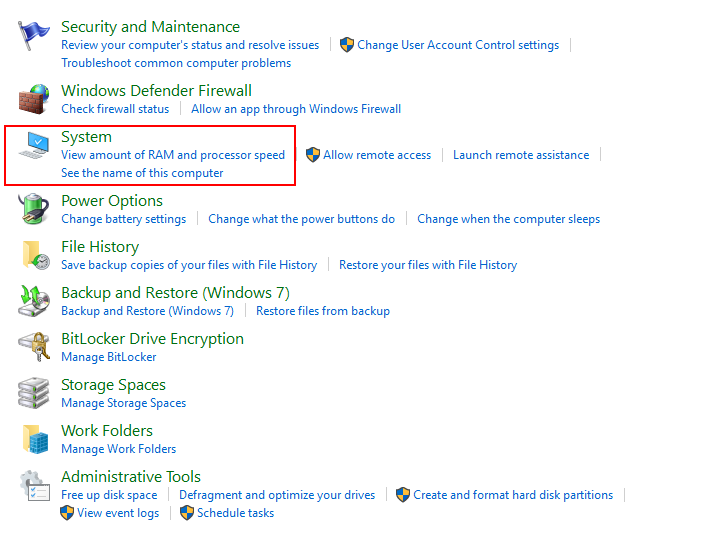Review your computer's status and resolve issues
This screenshot has width=715, height=545.
(190, 45)
